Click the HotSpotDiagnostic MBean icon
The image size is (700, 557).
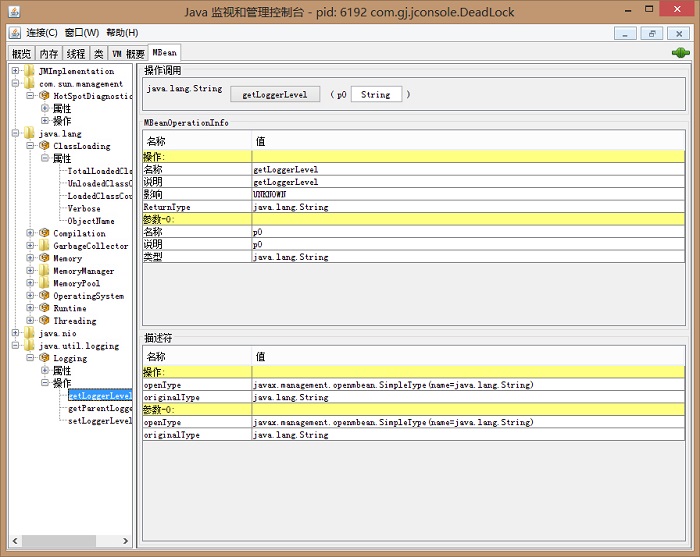pos(44,96)
